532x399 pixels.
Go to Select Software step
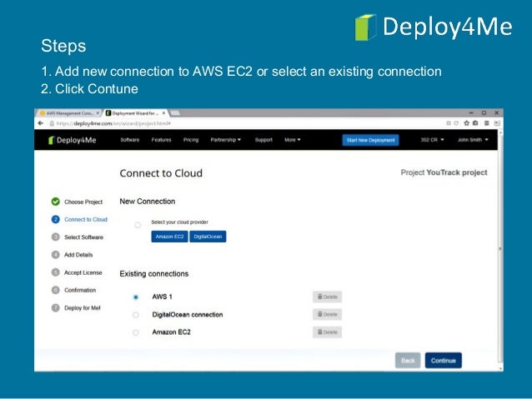point(84,237)
